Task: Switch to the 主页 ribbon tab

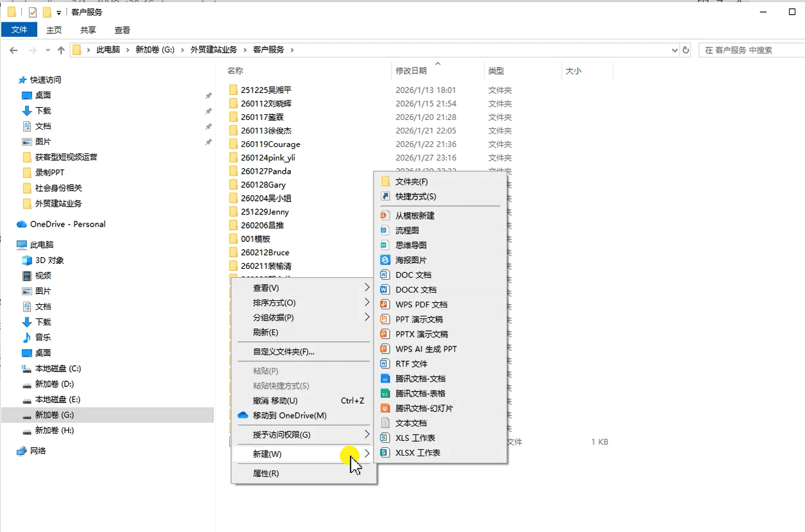Action: pos(54,30)
